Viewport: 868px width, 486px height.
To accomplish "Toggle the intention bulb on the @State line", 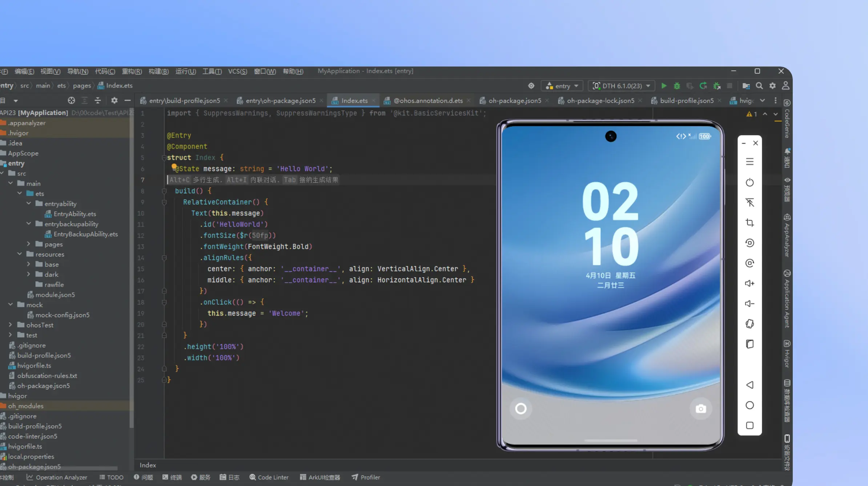I will pos(174,167).
